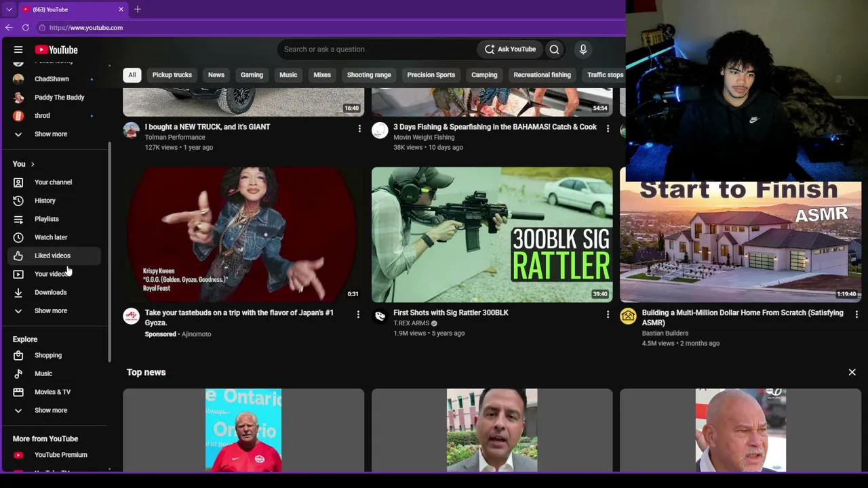
Task: Open the You section chevron
Action: click(x=32, y=164)
